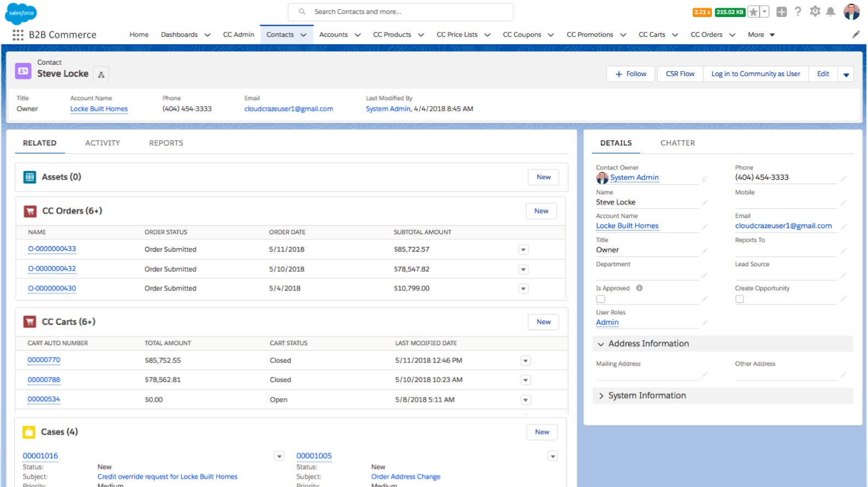The width and height of the screenshot is (868, 487).
Task: Click the 2.21 s performance badge
Action: tap(702, 12)
